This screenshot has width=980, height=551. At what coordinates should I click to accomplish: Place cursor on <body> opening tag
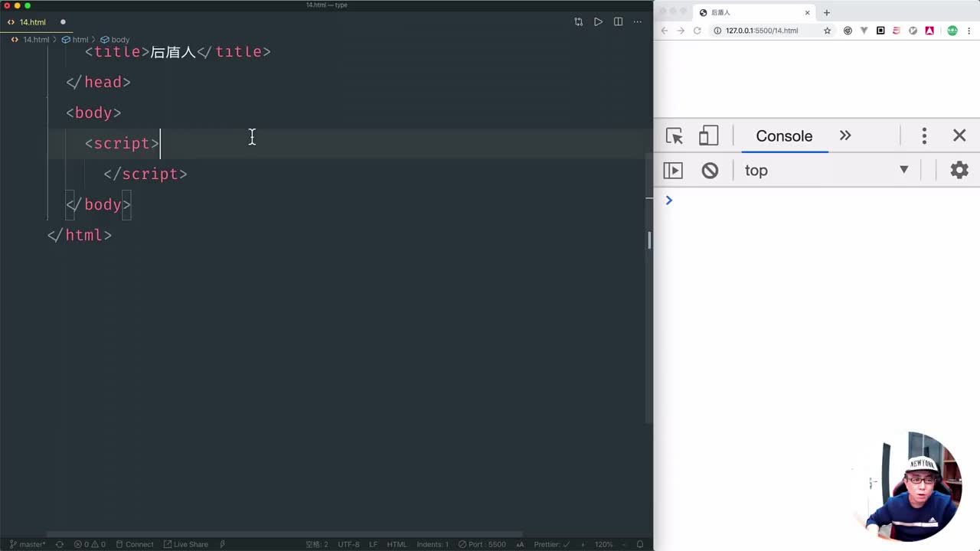(93, 112)
